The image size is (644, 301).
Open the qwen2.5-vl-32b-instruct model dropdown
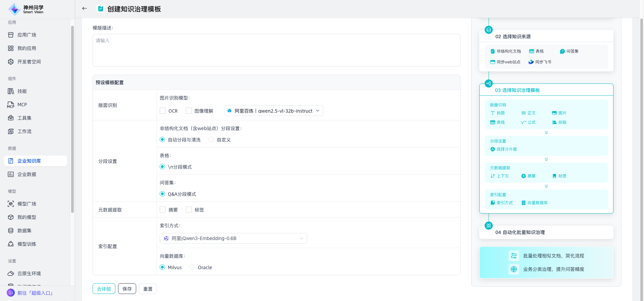pyautogui.click(x=273, y=111)
